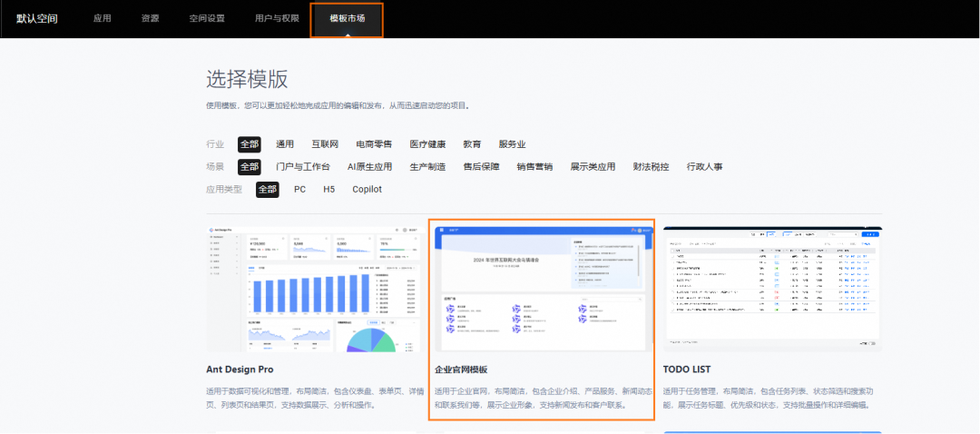Viewport: 980px width, 434px height.
Task: Switch to the 应用 tab
Action: coord(102,18)
